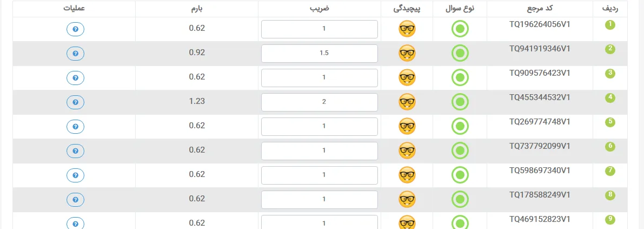
Task: Click coefficient field with value 2
Action: tap(320, 102)
